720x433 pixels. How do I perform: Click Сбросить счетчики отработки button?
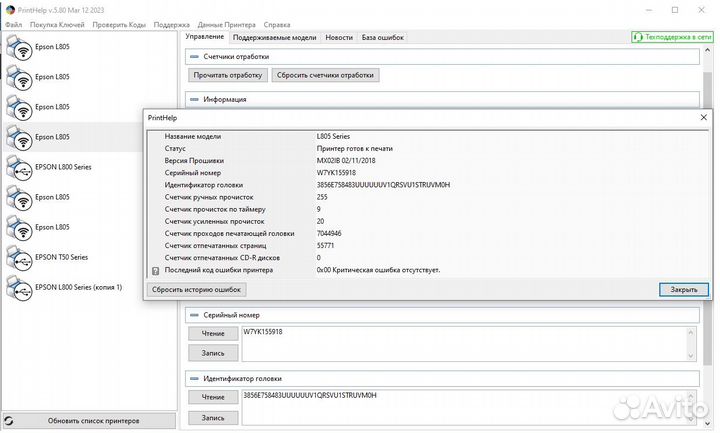pyautogui.click(x=325, y=75)
